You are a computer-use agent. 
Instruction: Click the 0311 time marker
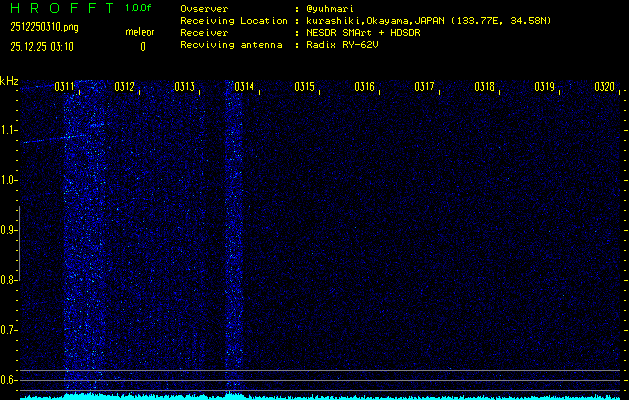tap(64, 88)
